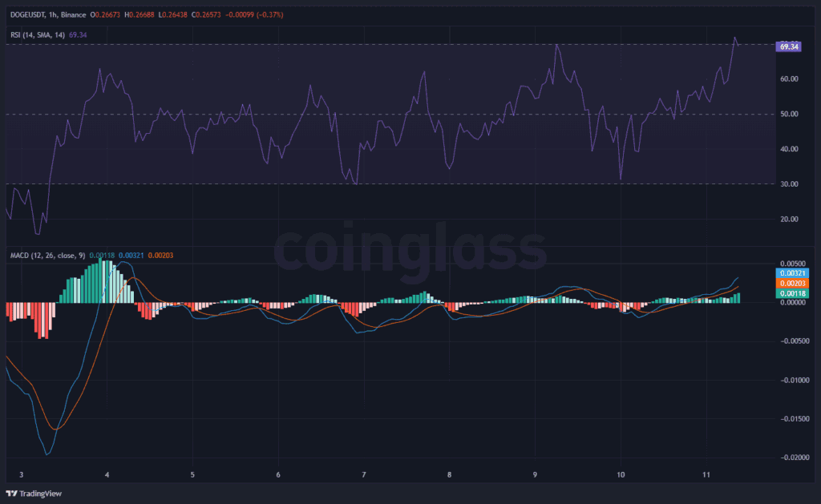Click the TradingView logo icon
Viewport: 821px width, 504px height.
(14, 494)
